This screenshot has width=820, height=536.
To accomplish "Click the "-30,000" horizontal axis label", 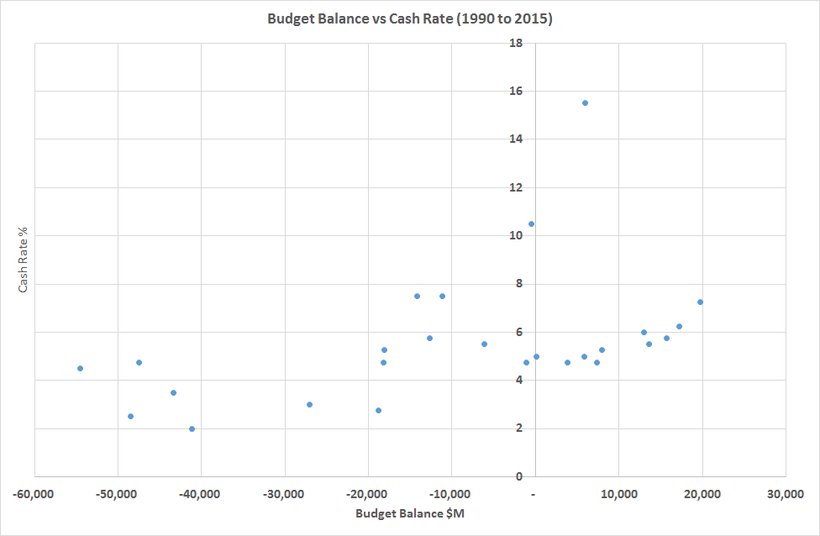I will (x=284, y=495).
